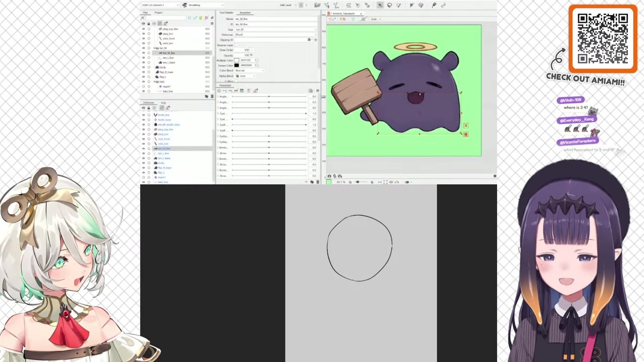Screen dimensions: 644x362
Task: Hide the stick_front layer in Part panel
Action: click(x=143, y=39)
